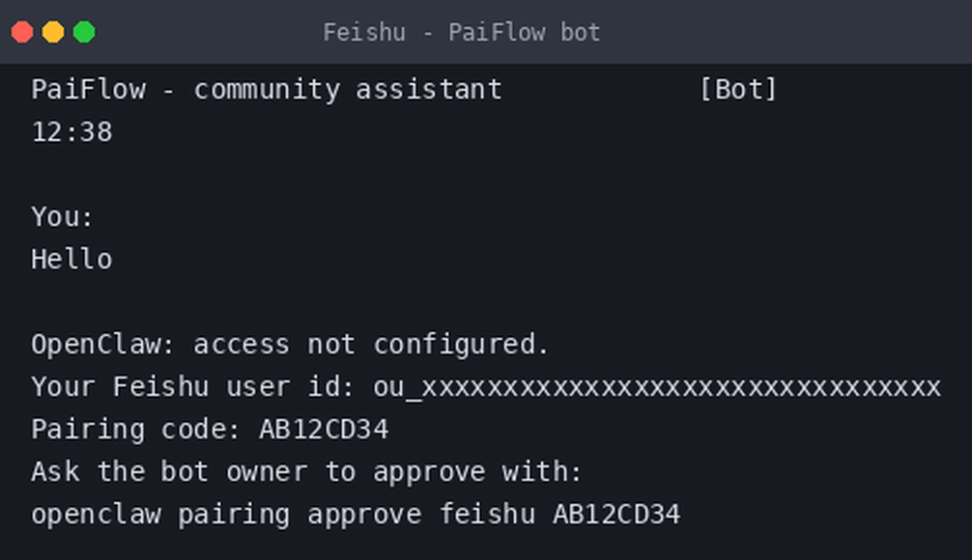The width and height of the screenshot is (972, 560).
Task: Select pairing code AB12CD34 on Pairing code line
Action: [x=324, y=430]
